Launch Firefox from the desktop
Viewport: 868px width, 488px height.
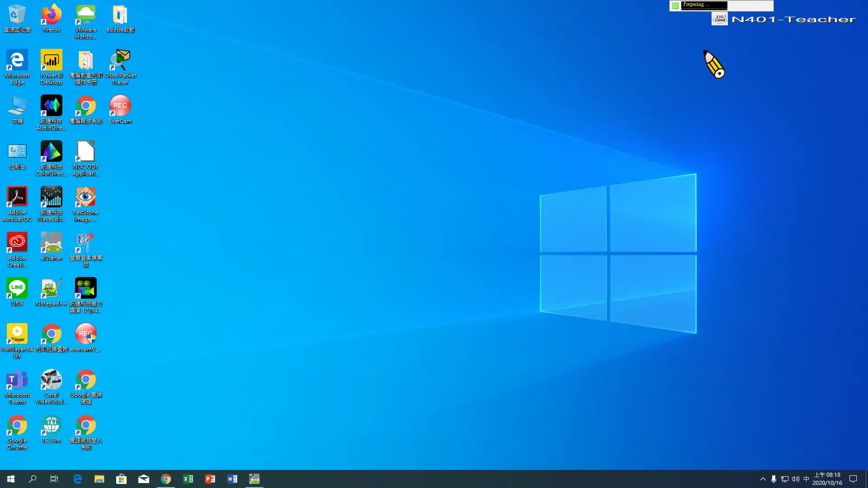tap(52, 19)
